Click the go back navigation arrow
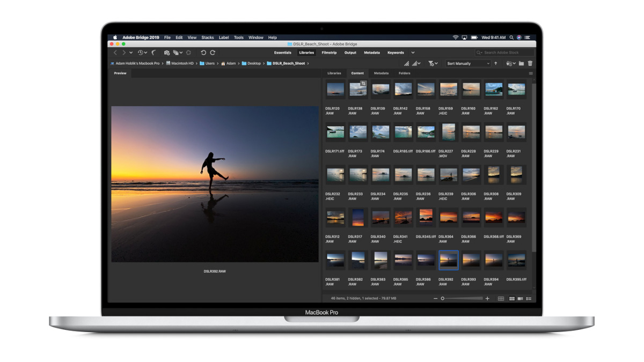Screen dimensions: 644x362 [115, 53]
